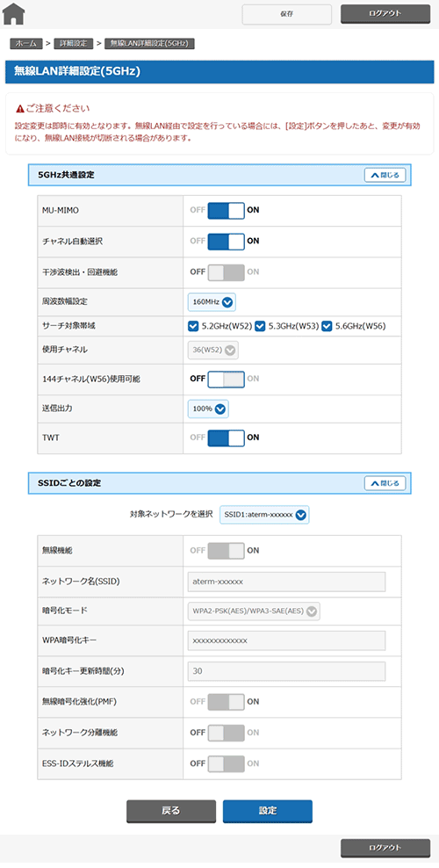
Task: Click the WPA暗号化キー input field
Action: [x=286, y=641]
